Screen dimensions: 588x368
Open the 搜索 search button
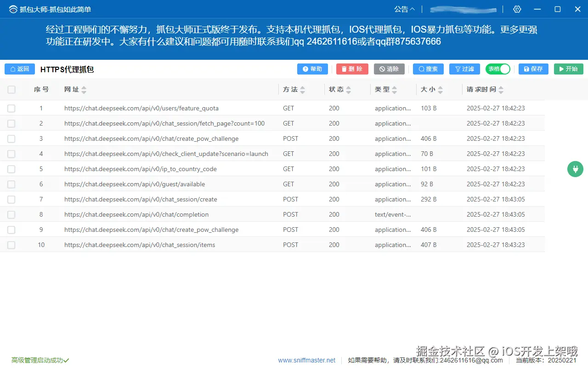[428, 69]
